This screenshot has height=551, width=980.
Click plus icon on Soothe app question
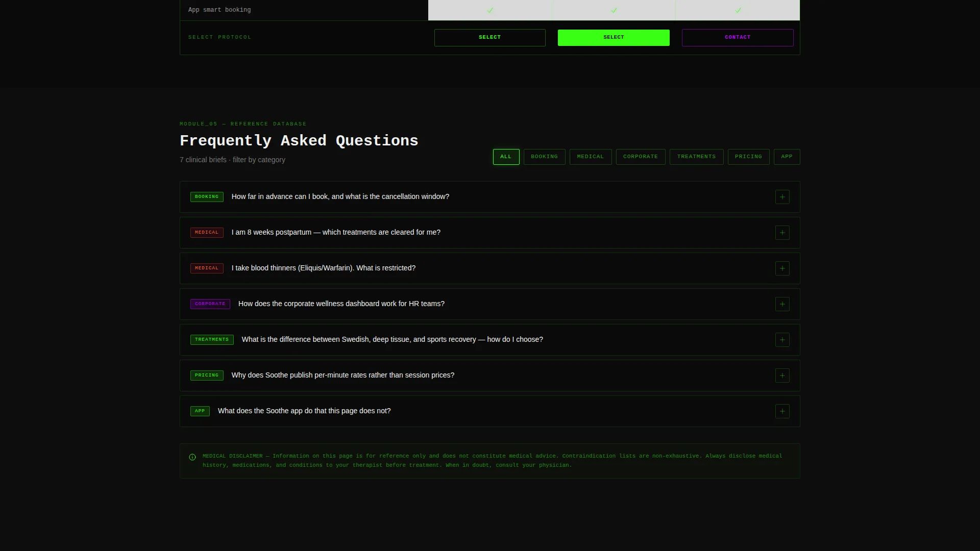(782, 411)
